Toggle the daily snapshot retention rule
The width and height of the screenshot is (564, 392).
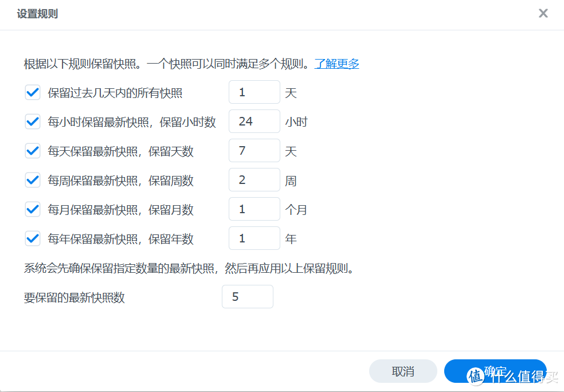click(33, 150)
